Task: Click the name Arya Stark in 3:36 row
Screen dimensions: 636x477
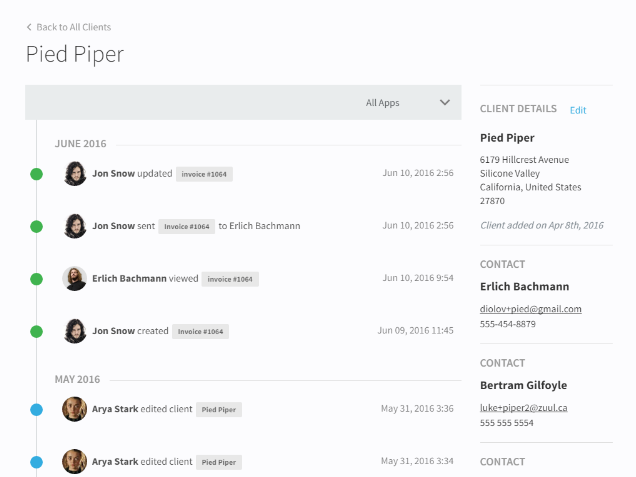Action: (115, 409)
